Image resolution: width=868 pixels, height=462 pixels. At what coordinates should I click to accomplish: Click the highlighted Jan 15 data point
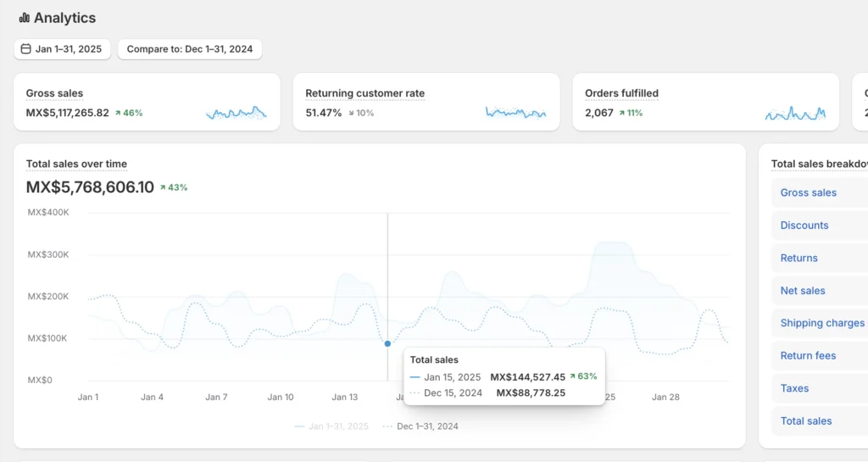[x=387, y=343]
